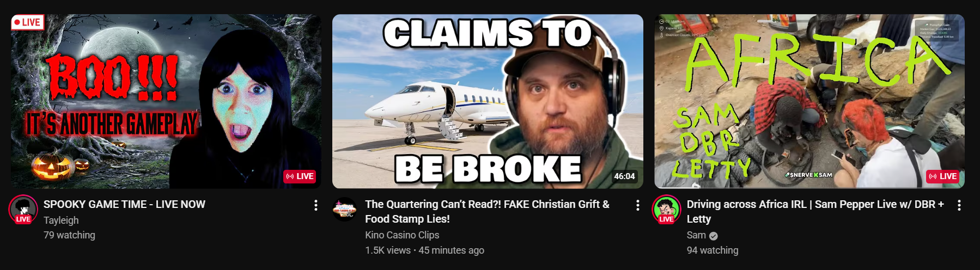
Task: Click the 46:04 duration badge
Action: point(624,176)
